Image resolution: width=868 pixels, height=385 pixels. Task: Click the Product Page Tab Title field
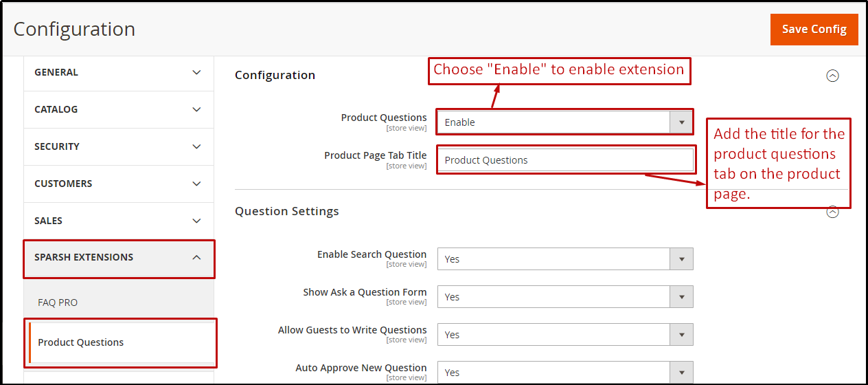tap(564, 160)
